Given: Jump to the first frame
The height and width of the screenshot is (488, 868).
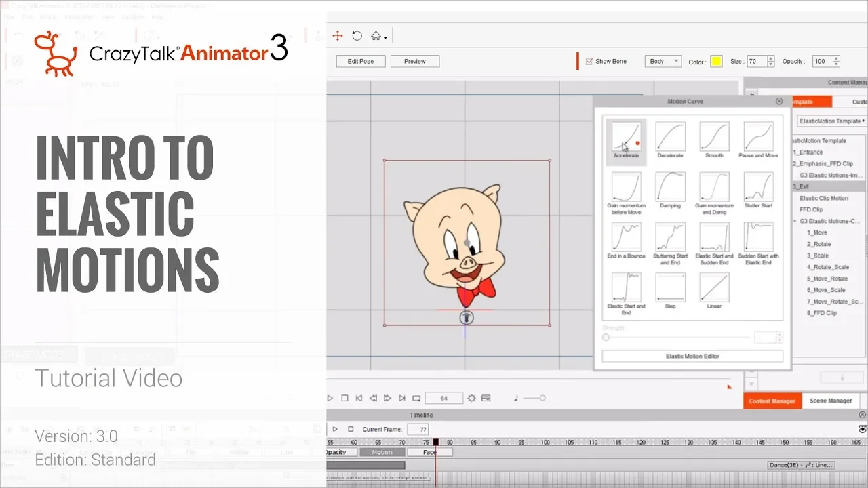Looking at the screenshot, I should [x=359, y=399].
